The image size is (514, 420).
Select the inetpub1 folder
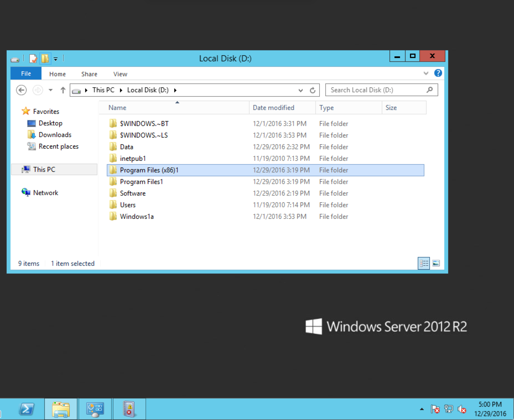133,158
